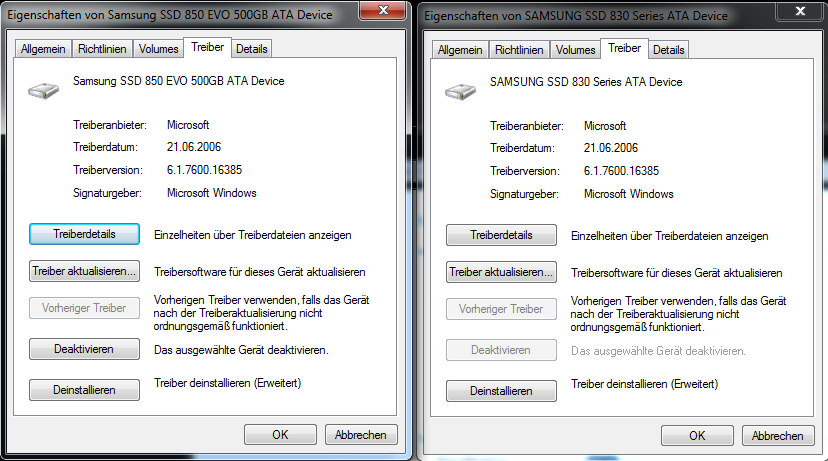Click 'Treibersoftware für dieses Gerät aktualisieren' in the 830 Series window
This screenshot has height=461, width=828.
point(676,273)
